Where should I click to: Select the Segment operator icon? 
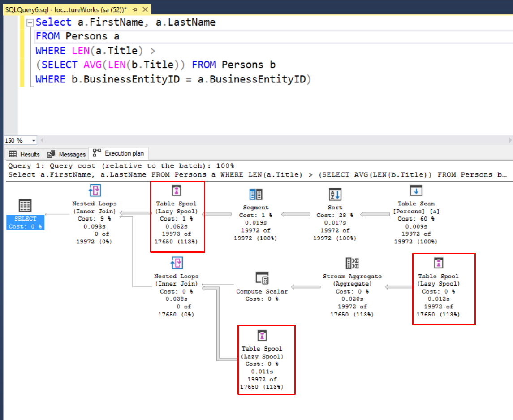pyautogui.click(x=255, y=194)
